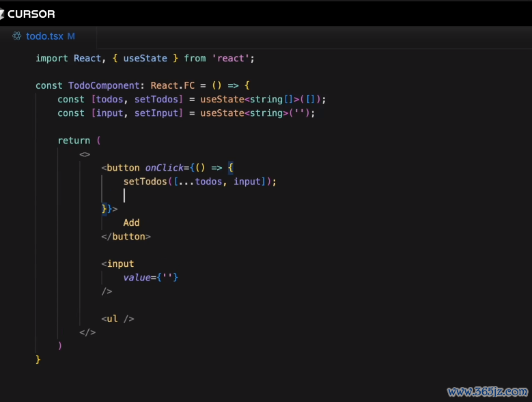Click the 'return' keyword
The height and width of the screenshot is (402, 532).
point(74,141)
